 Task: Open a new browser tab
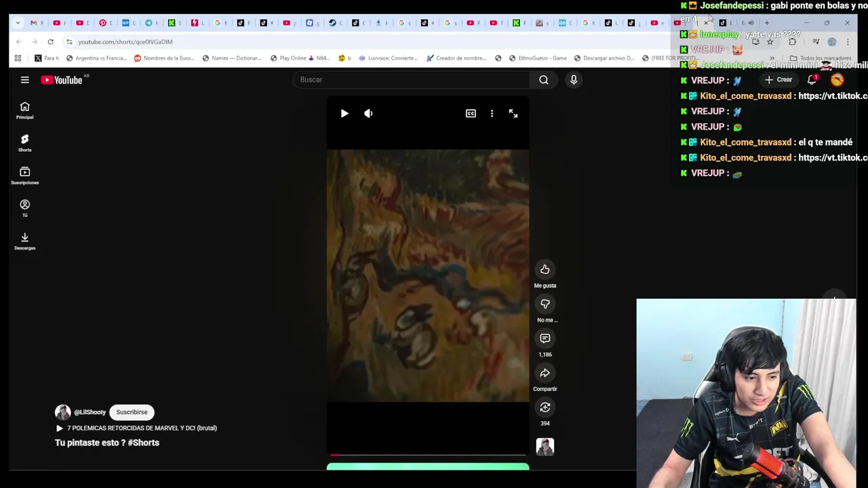click(767, 23)
